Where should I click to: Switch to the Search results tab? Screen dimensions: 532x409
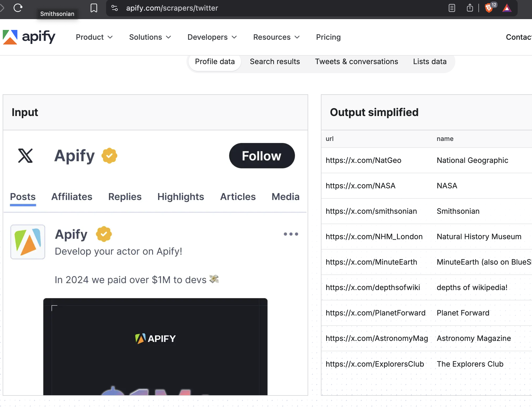point(275,61)
